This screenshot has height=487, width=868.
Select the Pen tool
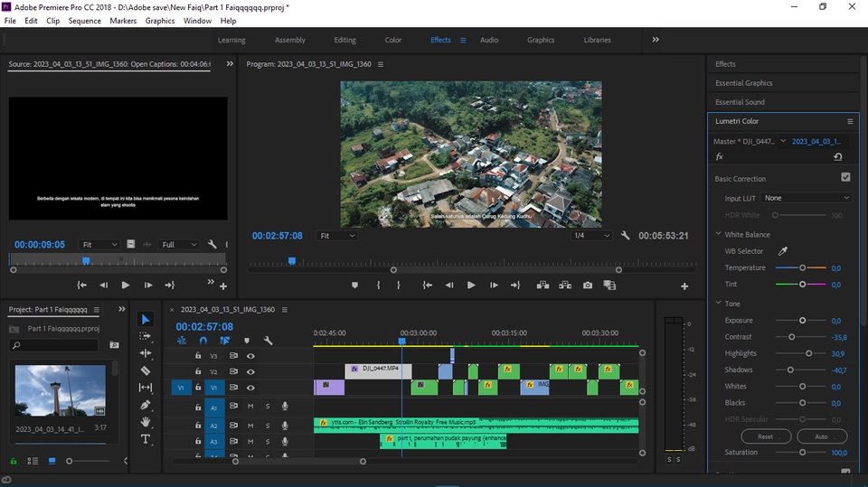146,405
